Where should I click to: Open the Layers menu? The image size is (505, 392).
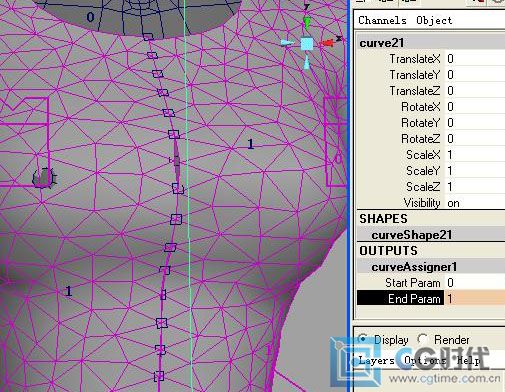point(376,361)
